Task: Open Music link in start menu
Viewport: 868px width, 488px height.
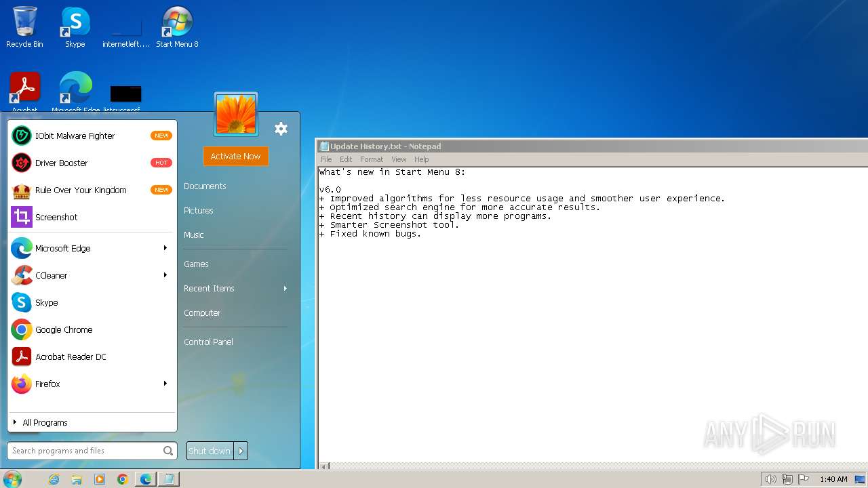Action: pos(194,235)
